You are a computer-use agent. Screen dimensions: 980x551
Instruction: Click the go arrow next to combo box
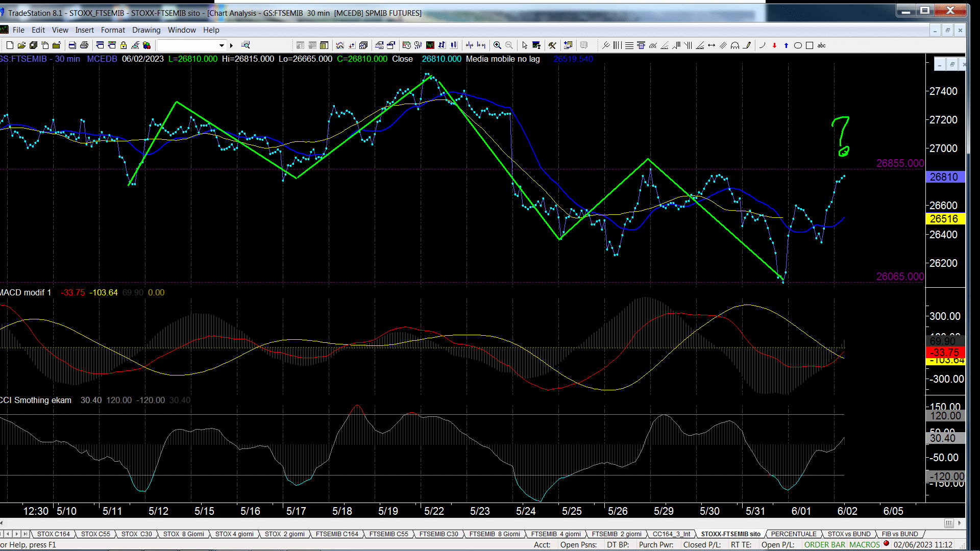pyautogui.click(x=232, y=45)
